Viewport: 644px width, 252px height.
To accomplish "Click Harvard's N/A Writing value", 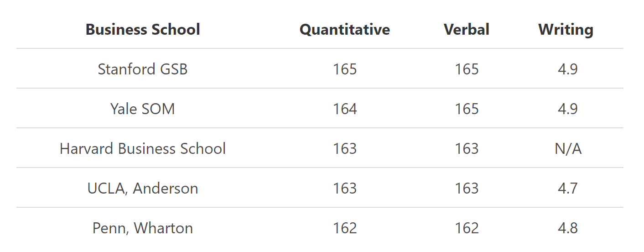I will [x=568, y=149].
